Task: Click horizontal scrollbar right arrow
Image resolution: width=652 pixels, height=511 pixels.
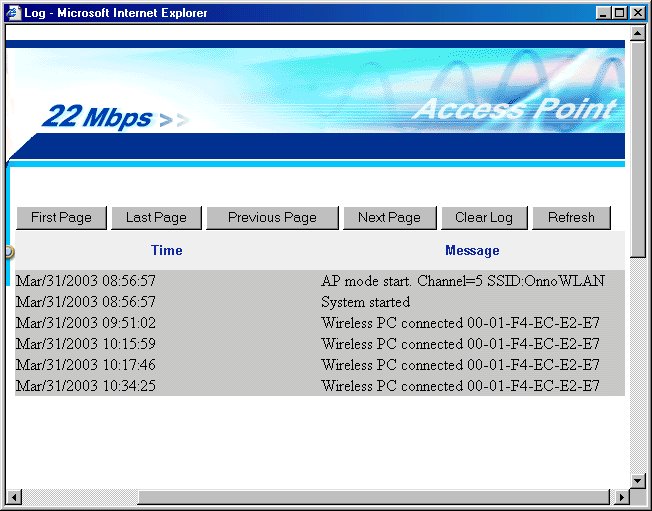Action: coord(622,497)
